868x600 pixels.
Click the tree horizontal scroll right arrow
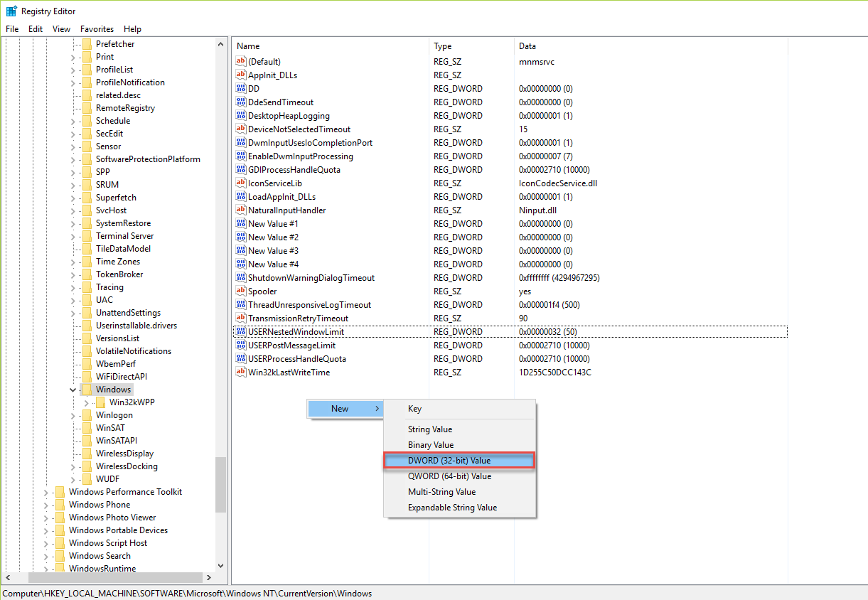(x=208, y=578)
